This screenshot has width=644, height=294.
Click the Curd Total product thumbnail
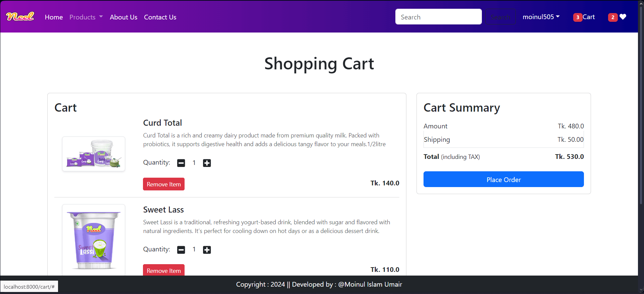[x=94, y=154]
